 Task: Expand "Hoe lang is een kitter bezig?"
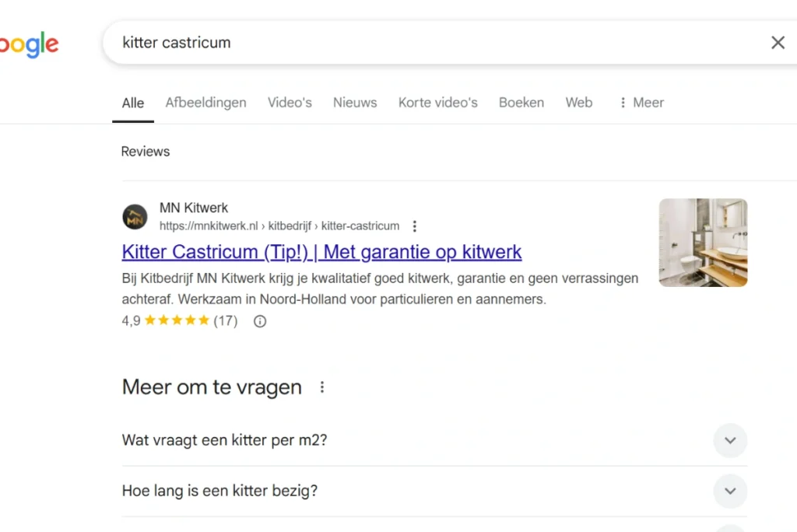click(x=434, y=491)
